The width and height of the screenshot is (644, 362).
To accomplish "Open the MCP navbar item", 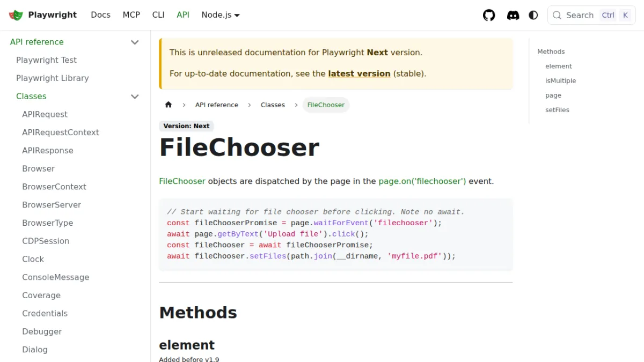I will point(131,15).
